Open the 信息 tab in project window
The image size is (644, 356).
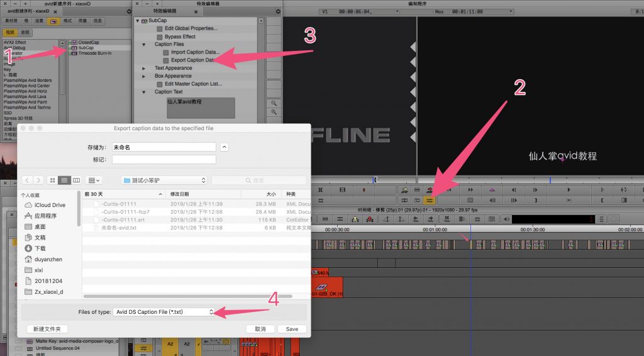coord(97,21)
